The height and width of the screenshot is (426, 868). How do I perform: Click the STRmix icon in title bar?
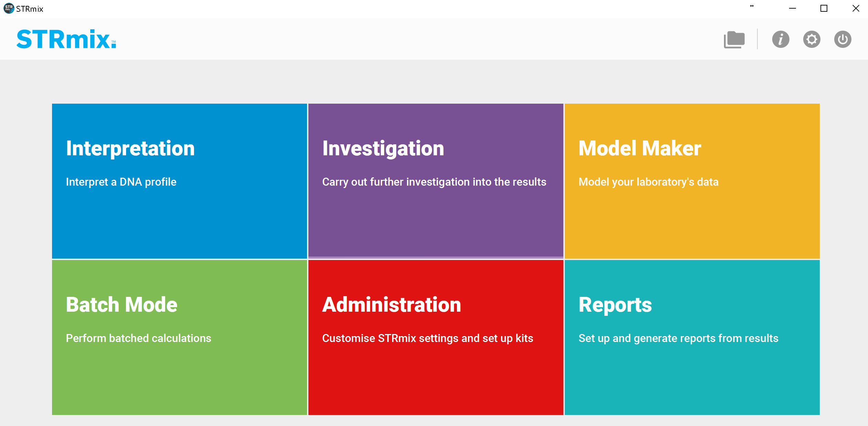coord(8,8)
